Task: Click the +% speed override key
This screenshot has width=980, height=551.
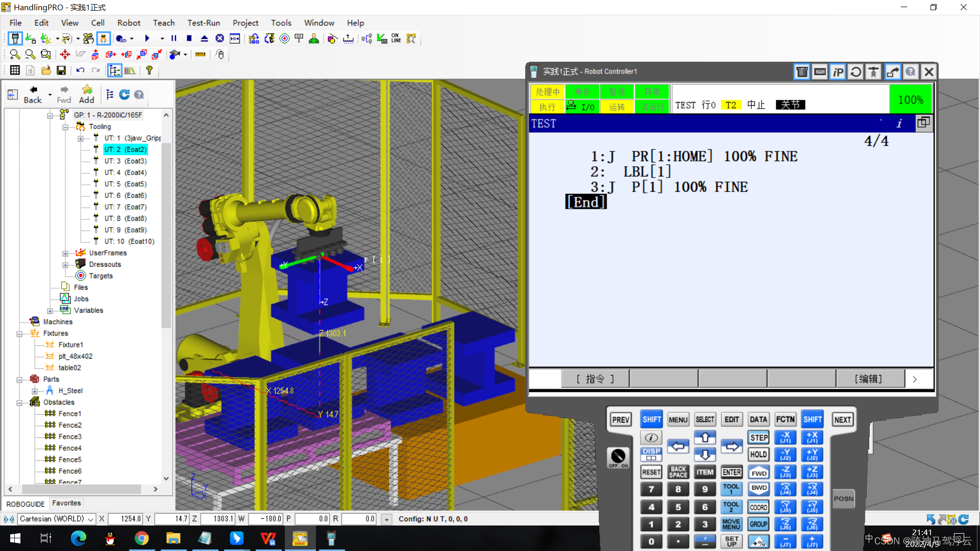Action: point(758,542)
